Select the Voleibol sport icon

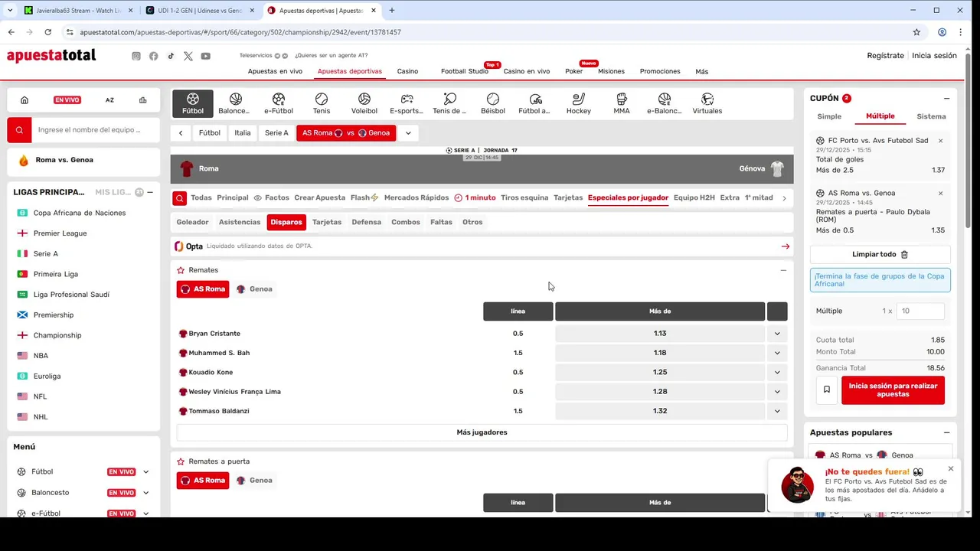click(364, 103)
